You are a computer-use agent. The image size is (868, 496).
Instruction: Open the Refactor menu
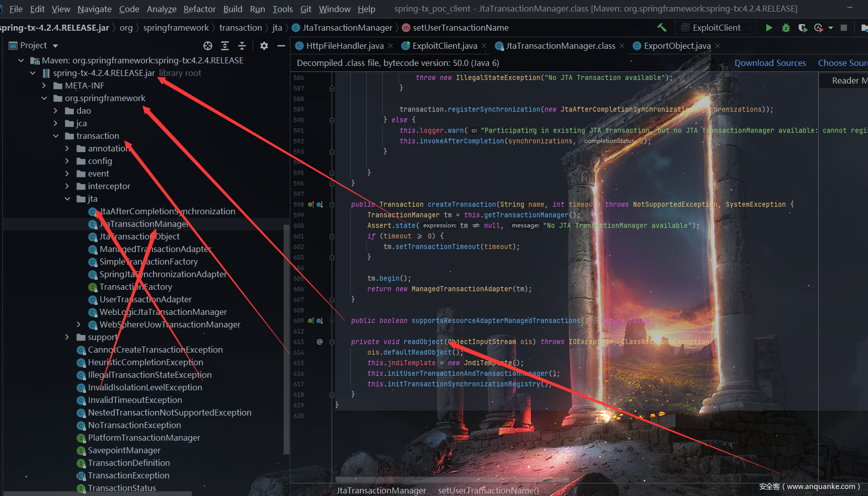click(199, 9)
